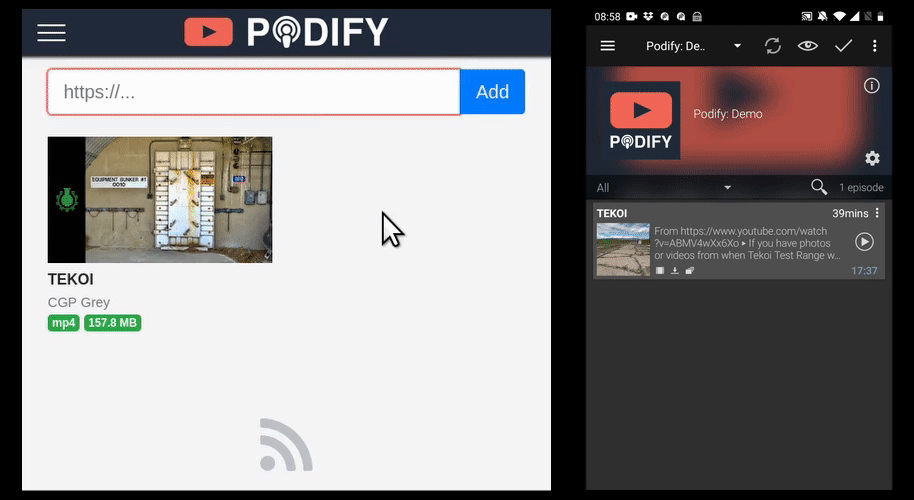Search episodes with magnifier icon
914x500 pixels.
(819, 187)
